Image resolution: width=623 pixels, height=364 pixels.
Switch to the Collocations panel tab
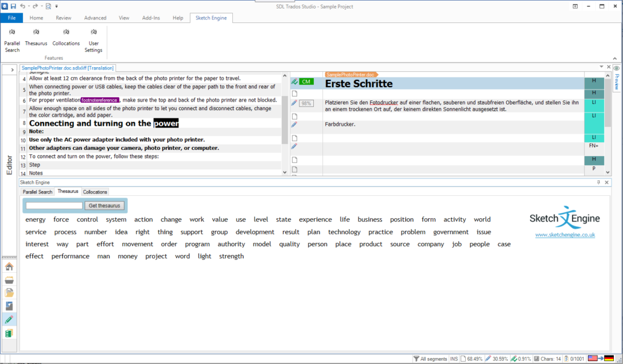95,192
